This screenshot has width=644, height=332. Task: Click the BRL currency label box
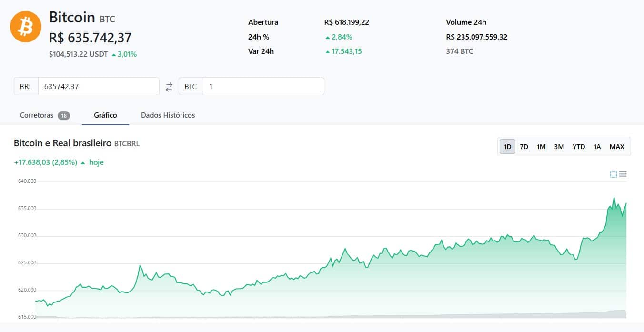click(26, 86)
